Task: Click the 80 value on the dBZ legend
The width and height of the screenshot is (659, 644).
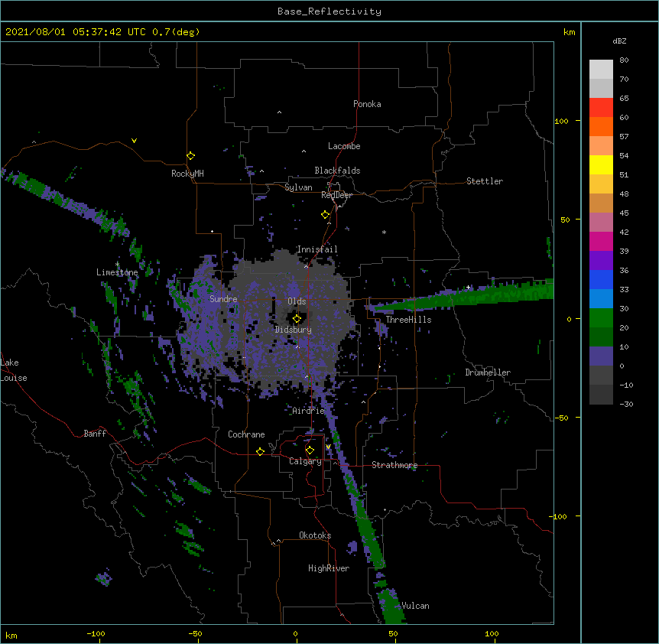Action: point(624,60)
